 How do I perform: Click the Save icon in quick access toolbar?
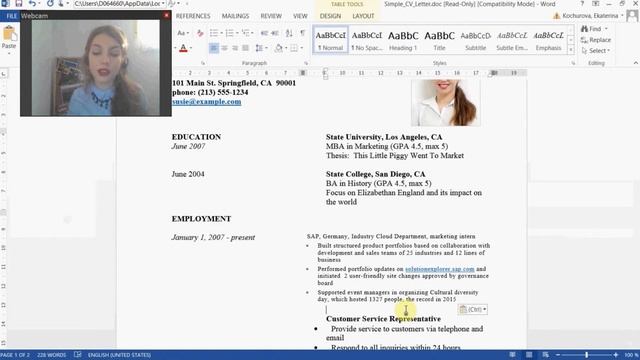pos(19,3)
